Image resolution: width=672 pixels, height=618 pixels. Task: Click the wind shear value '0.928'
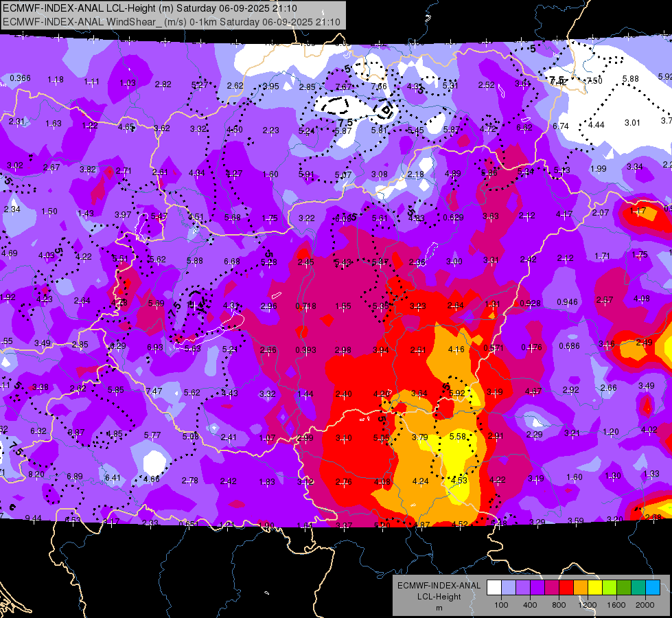530,303
